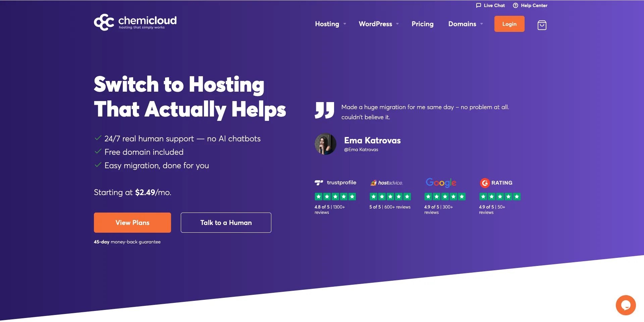Expand the Hosting dropdown arrow
644x322 pixels.
[344, 24]
